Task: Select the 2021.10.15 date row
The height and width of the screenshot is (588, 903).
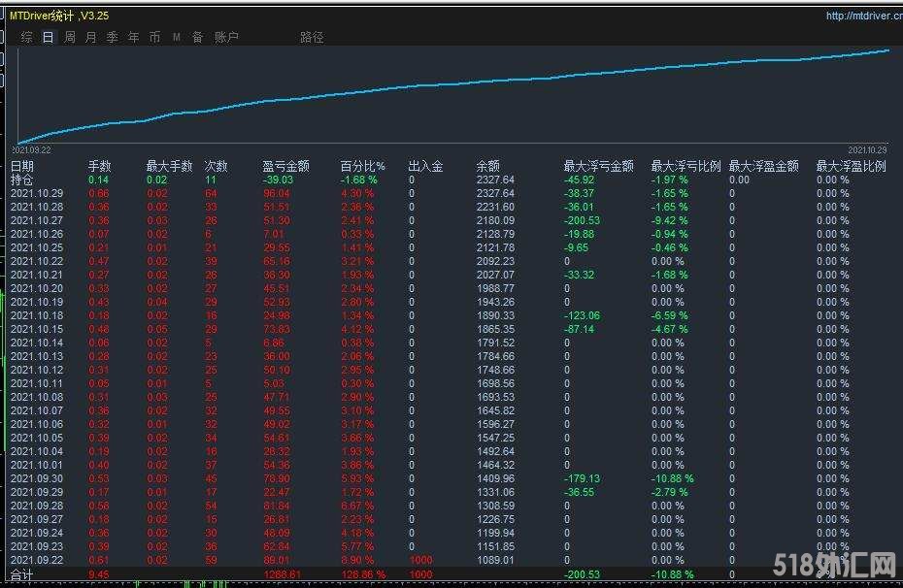Action: 37,329
